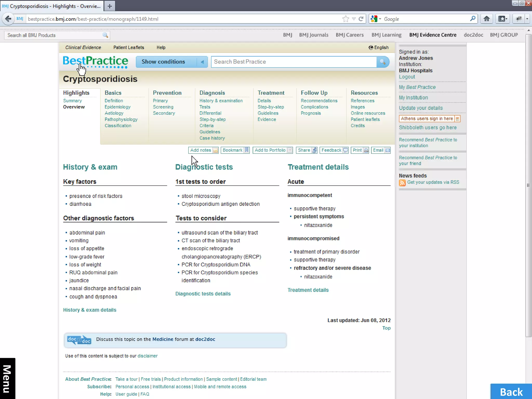Open Online resources link
The width and height of the screenshot is (532, 399).
[x=368, y=113]
